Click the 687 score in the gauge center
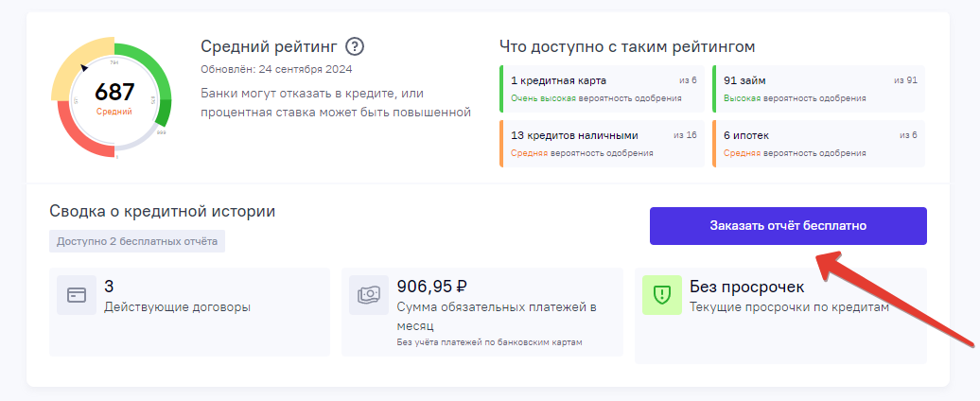Screen dimensions: 980x401 point(114,92)
